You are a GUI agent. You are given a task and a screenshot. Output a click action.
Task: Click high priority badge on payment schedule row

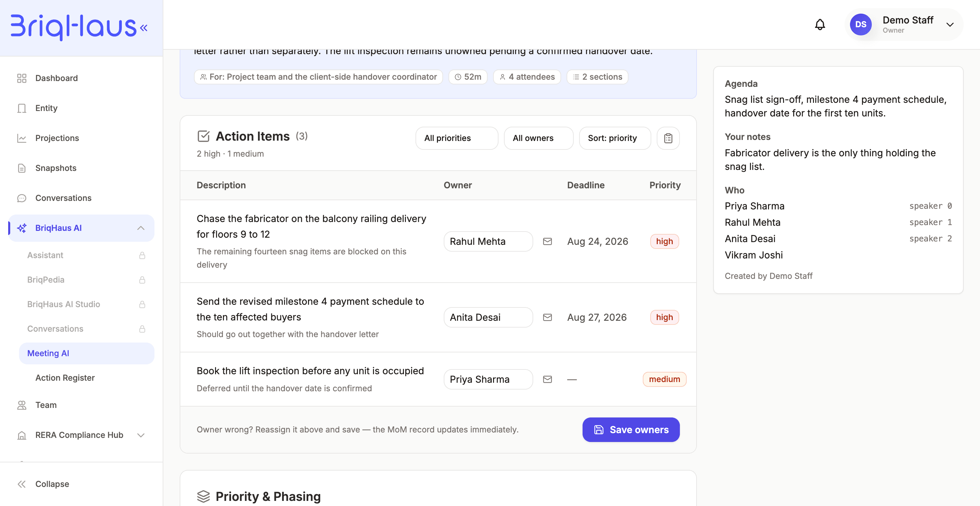[x=664, y=317]
